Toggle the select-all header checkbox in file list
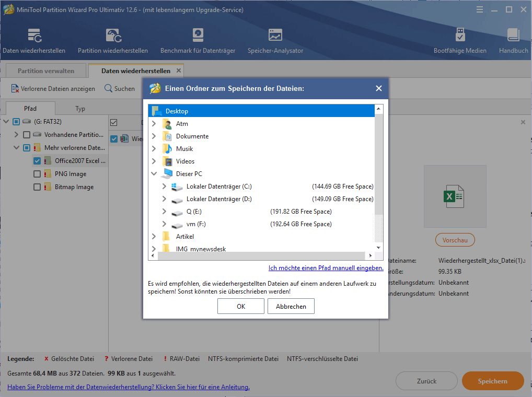 tap(114, 122)
